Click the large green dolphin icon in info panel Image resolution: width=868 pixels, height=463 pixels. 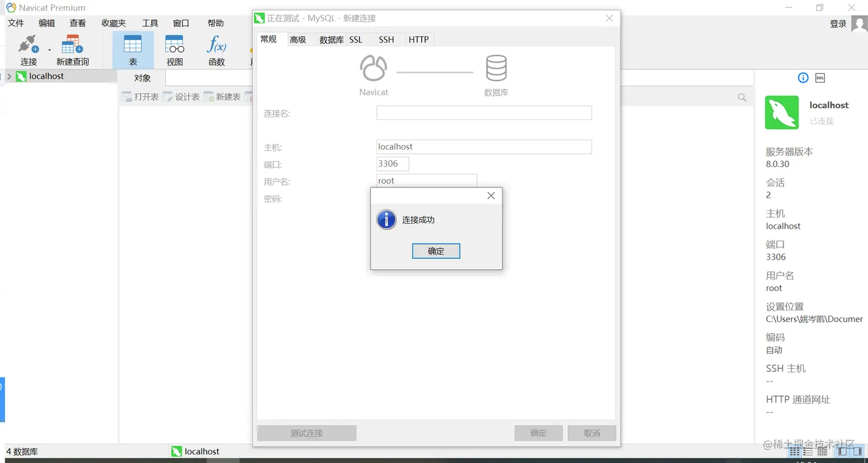pyautogui.click(x=782, y=112)
